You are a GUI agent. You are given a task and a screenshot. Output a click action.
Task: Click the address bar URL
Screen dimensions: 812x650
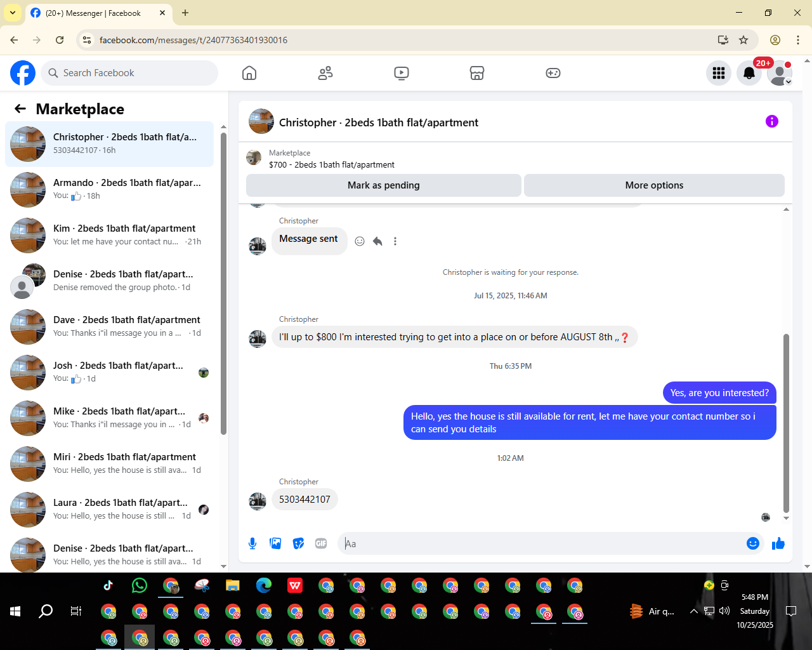pyautogui.click(x=193, y=40)
